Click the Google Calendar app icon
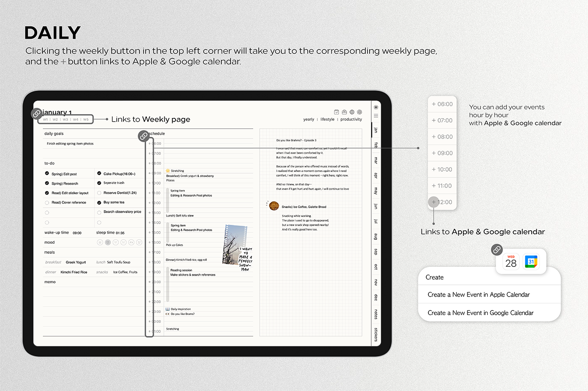Image resolution: width=588 pixels, height=391 pixels. [531, 262]
